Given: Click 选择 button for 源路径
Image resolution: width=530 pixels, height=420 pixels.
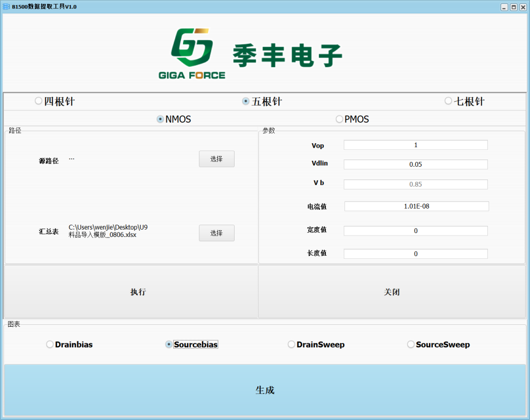Looking at the screenshot, I should (217, 159).
